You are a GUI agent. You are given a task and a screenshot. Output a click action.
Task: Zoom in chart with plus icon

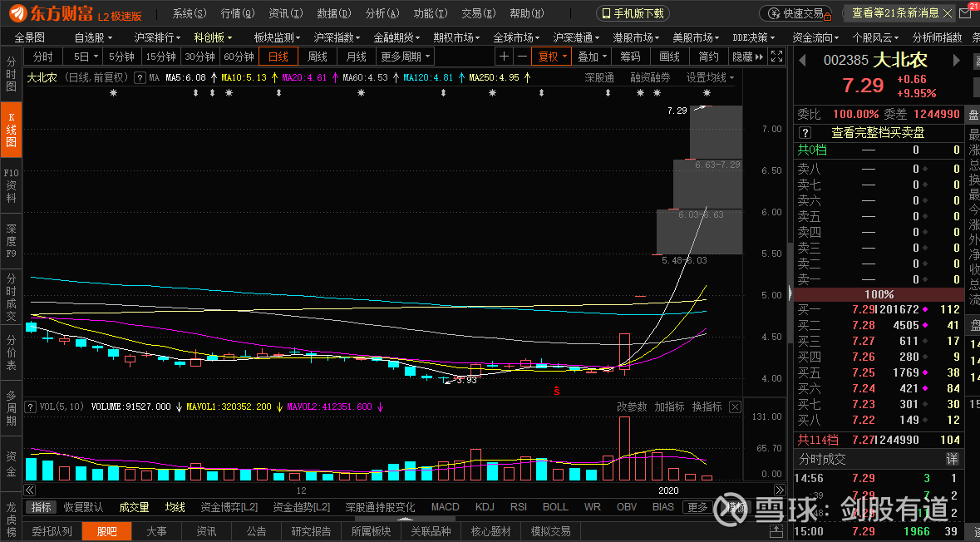tap(504, 57)
